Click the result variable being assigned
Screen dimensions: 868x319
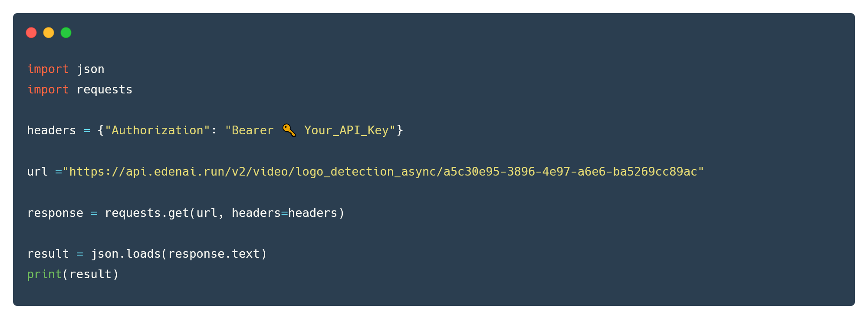(x=48, y=254)
